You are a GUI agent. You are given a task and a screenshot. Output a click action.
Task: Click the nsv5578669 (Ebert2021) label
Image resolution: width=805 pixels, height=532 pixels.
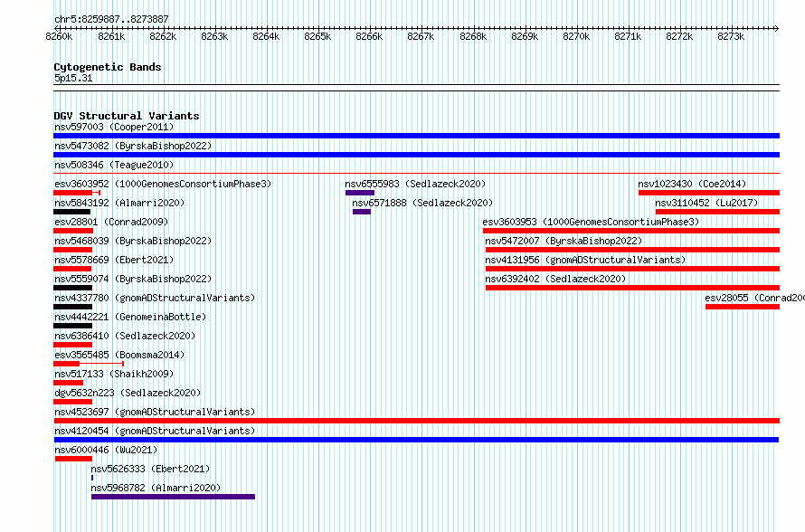(114, 260)
